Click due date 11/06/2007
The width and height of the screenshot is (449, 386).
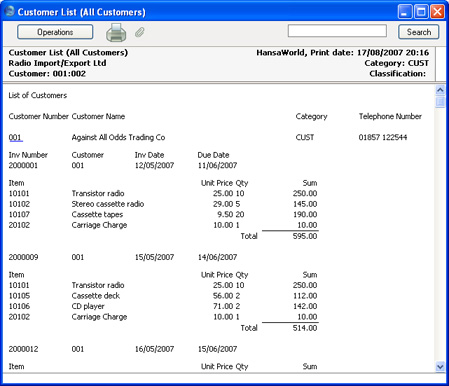(217, 165)
